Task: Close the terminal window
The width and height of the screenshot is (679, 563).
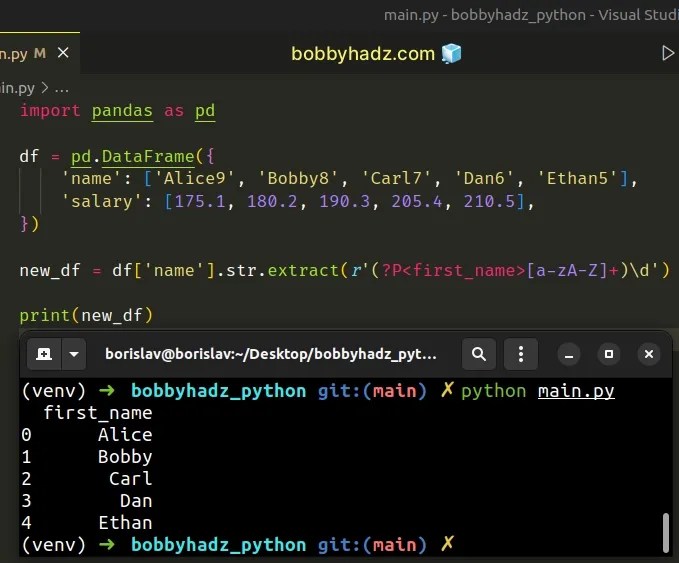Action: pyautogui.click(x=649, y=355)
